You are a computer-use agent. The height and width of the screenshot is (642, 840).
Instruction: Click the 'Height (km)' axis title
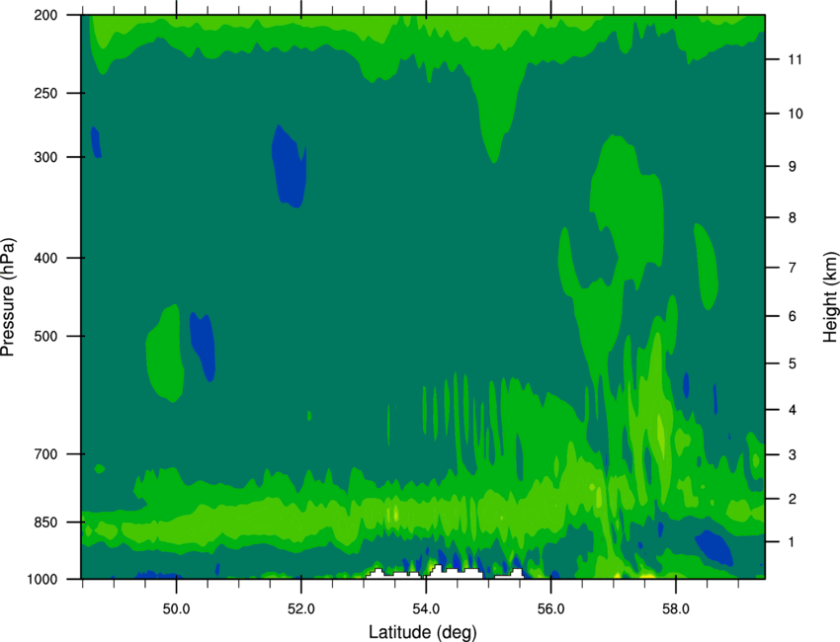(830, 297)
